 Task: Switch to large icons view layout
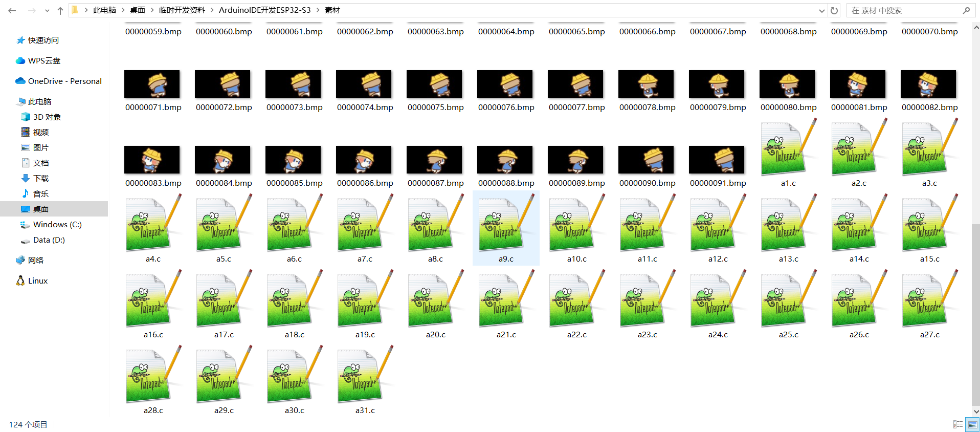(x=972, y=424)
